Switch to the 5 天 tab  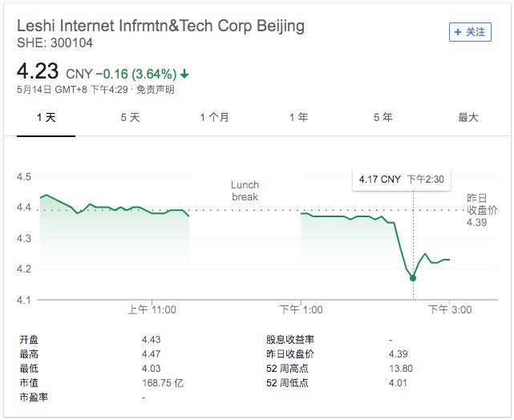[x=130, y=117]
